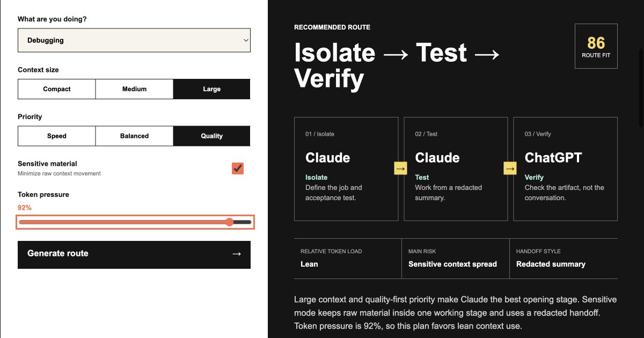Viewport: 644px width, 338px height.
Task: Click the 'Context size' label
Action: (38, 70)
